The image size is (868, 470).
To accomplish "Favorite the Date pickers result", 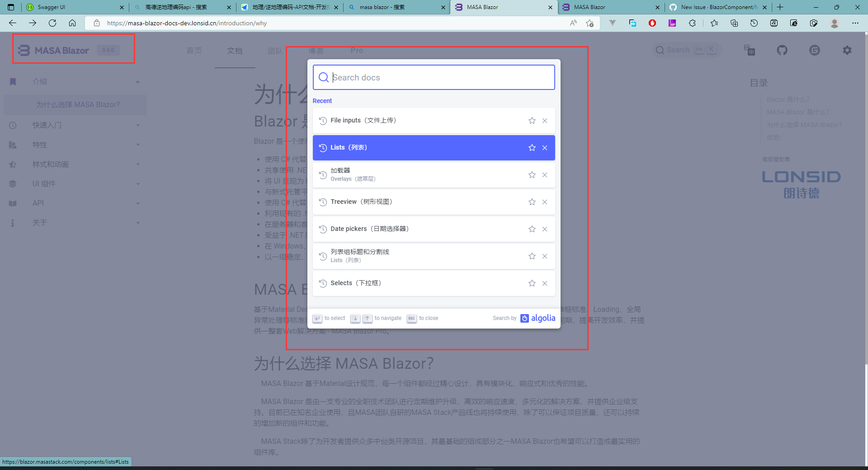I will click(532, 229).
